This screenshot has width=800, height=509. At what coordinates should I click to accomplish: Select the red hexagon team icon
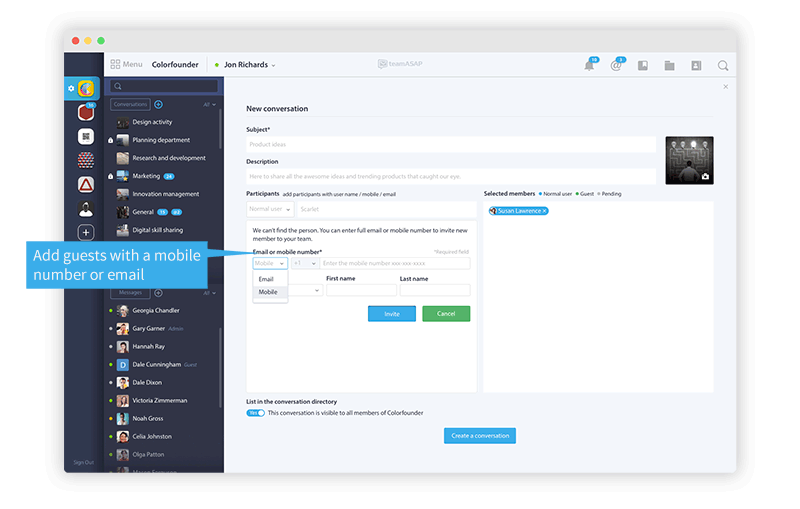point(86,112)
